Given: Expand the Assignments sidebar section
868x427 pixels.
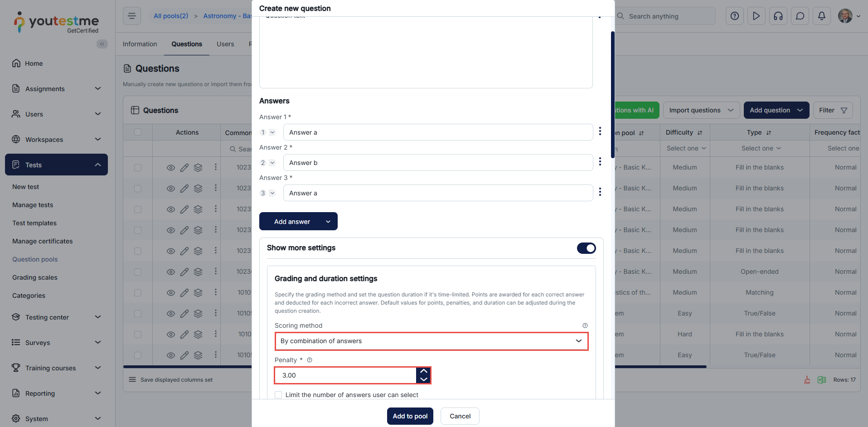Looking at the screenshot, I should [x=56, y=89].
